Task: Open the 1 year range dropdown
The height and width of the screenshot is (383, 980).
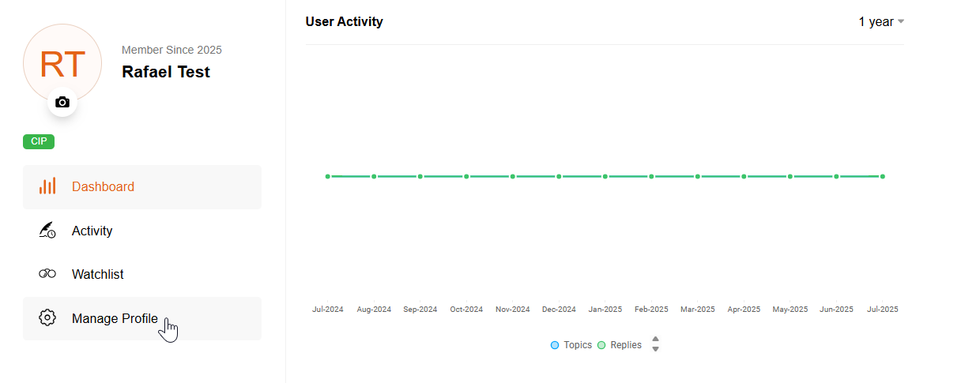Action: pyautogui.click(x=881, y=22)
